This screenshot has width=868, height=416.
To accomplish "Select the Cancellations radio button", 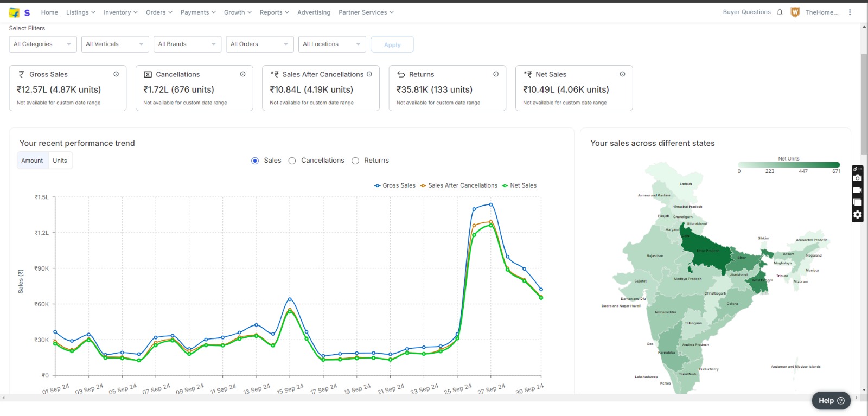I will coord(292,161).
